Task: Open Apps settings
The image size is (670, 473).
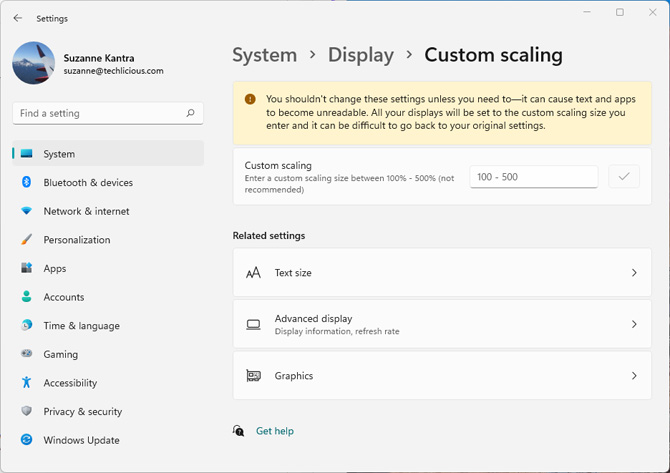Action: click(108, 268)
